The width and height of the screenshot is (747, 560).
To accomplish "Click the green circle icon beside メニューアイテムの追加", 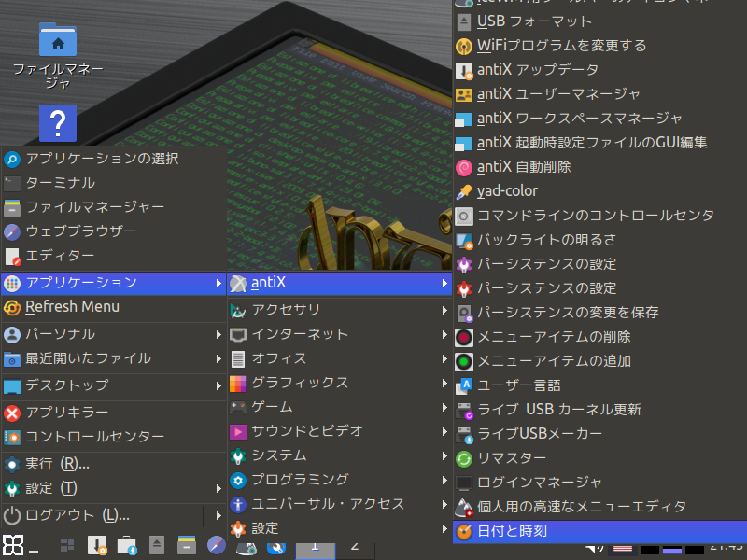I will pyautogui.click(x=464, y=361).
